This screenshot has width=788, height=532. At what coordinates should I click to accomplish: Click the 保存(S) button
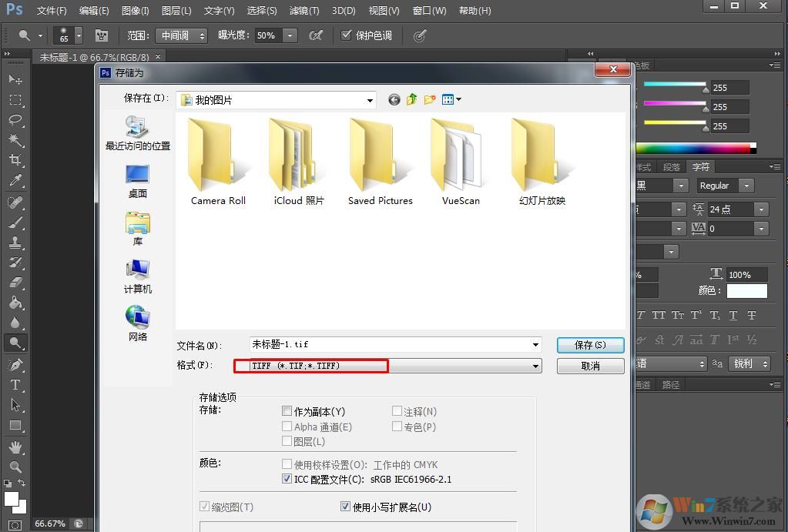pos(590,345)
